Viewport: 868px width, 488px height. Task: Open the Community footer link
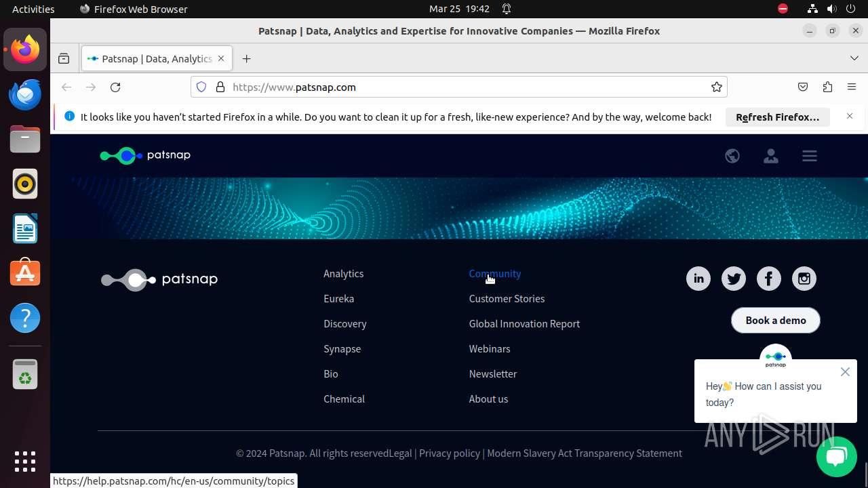point(495,274)
